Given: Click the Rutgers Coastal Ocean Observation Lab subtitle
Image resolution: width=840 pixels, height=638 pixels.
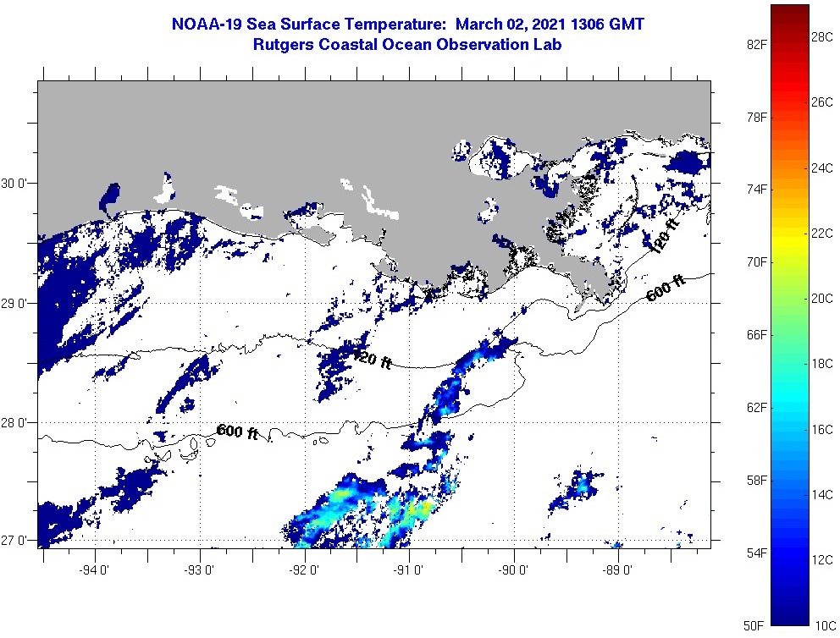Looking at the screenshot, I should click(407, 45).
